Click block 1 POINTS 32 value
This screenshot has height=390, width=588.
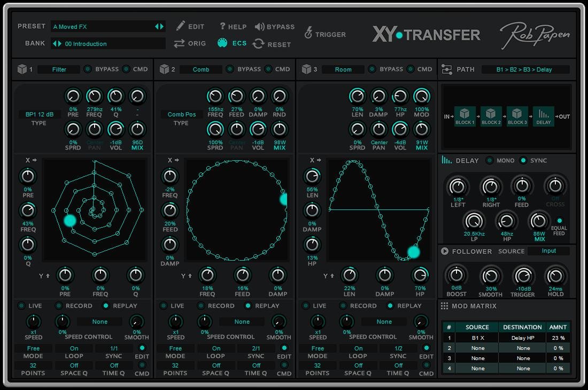pos(33,365)
